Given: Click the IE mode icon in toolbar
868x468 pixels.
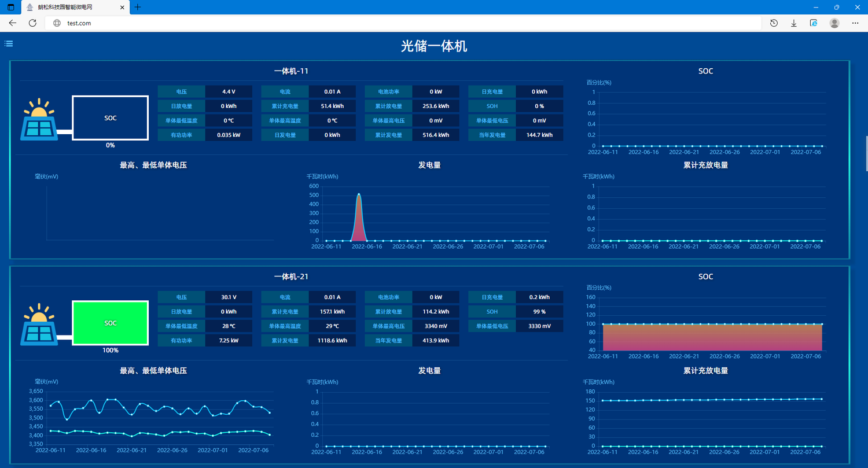Looking at the screenshot, I should [814, 23].
